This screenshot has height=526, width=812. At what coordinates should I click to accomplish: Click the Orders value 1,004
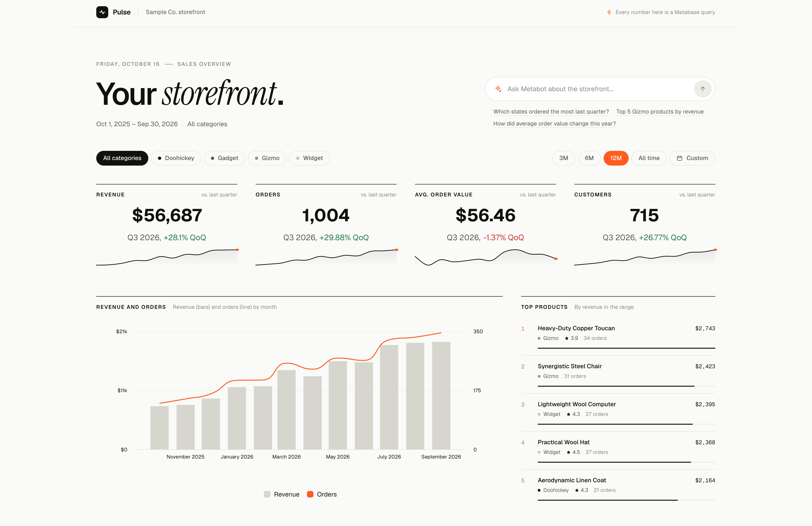(326, 215)
